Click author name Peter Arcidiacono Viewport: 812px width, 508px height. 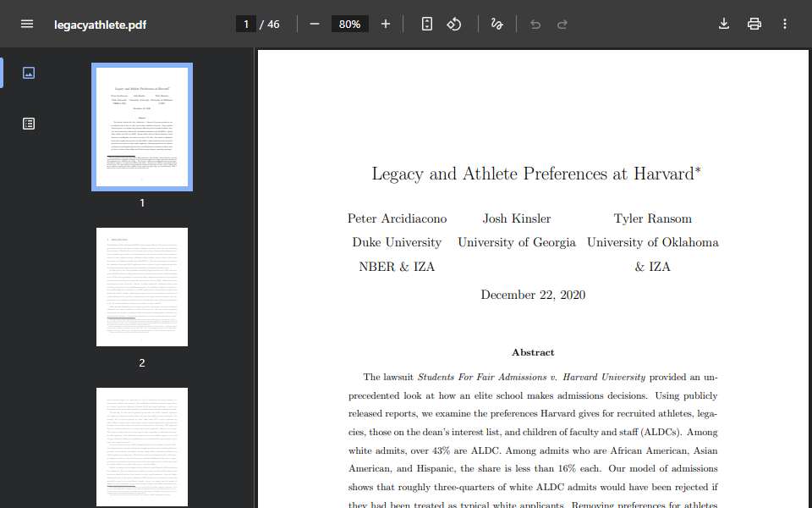tap(398, 218)
